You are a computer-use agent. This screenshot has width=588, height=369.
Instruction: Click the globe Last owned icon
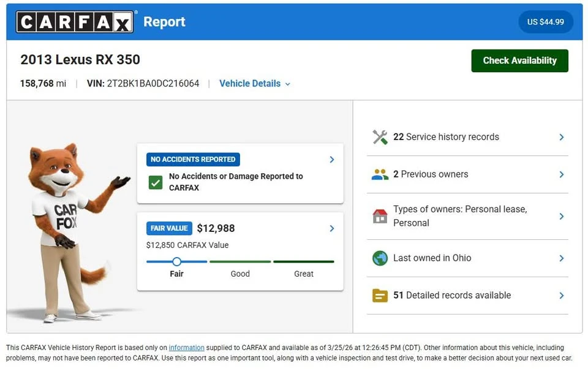tap(380, 258)
